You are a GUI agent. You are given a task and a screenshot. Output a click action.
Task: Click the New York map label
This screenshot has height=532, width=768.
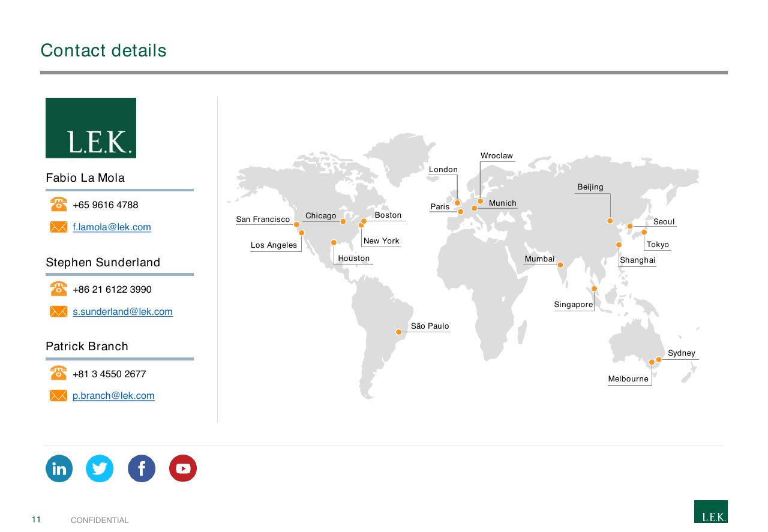tap(382, 241)
